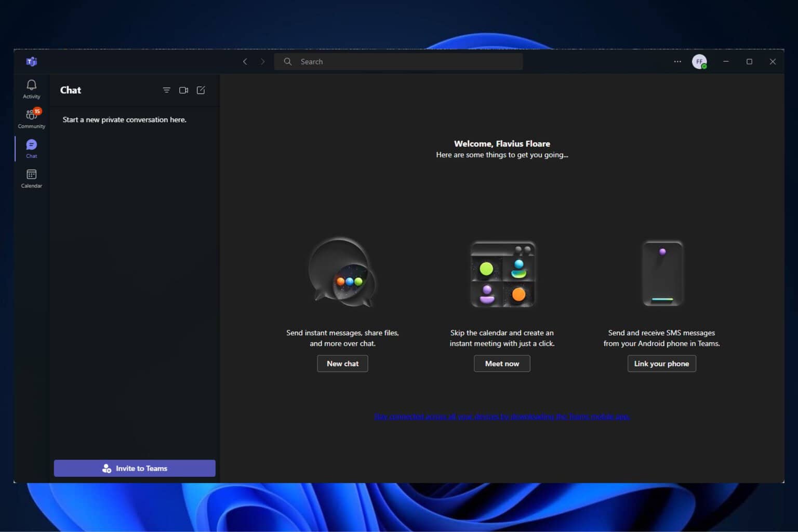Select the Chat icon in sidebar
798x532 pixels.
pyautogui.click(x=31, y=148)
